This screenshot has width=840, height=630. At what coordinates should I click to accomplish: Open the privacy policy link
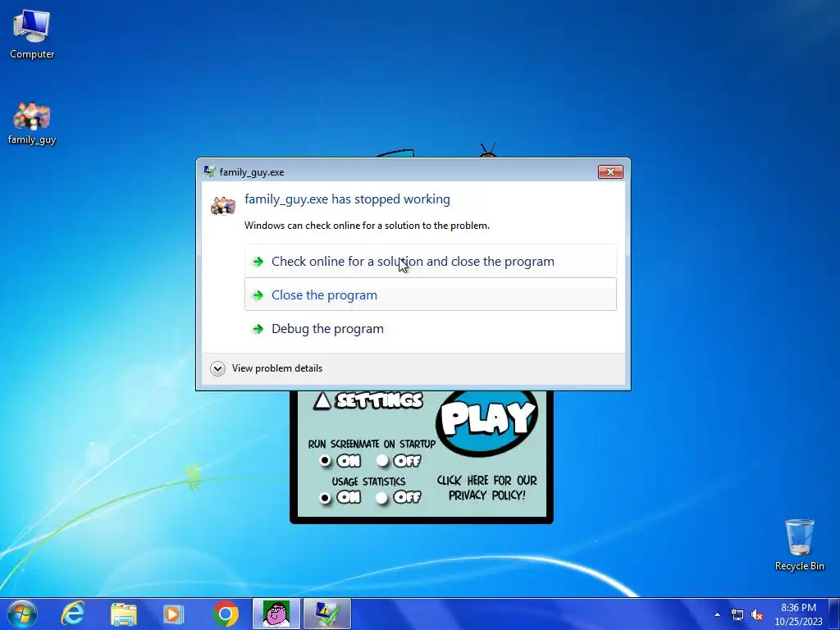(487, 487)
